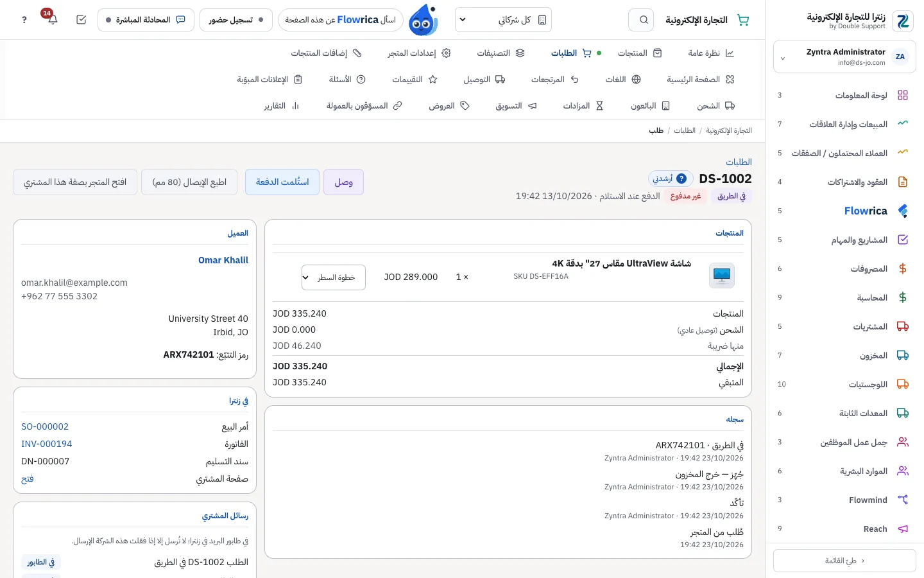The width and height of the screenshot is (924, 578).
Task: Open the الصفحة الرئيسية tab
Action: click(701, 80)
